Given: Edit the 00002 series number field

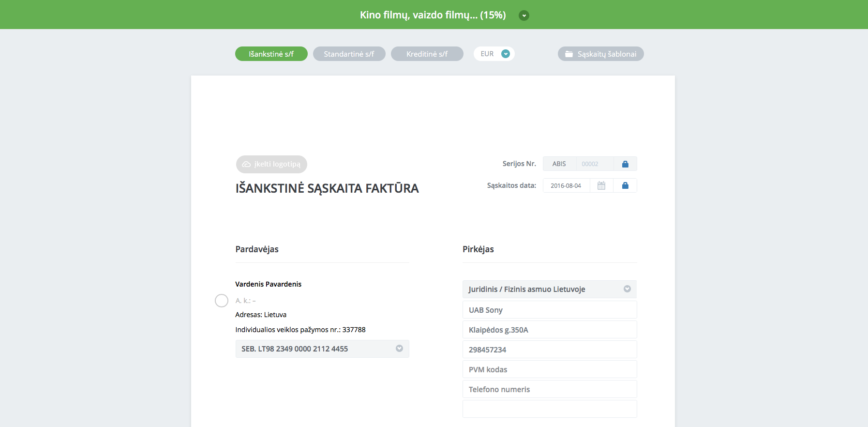Looking at the screenshot, I should click(x=595, y=164).
